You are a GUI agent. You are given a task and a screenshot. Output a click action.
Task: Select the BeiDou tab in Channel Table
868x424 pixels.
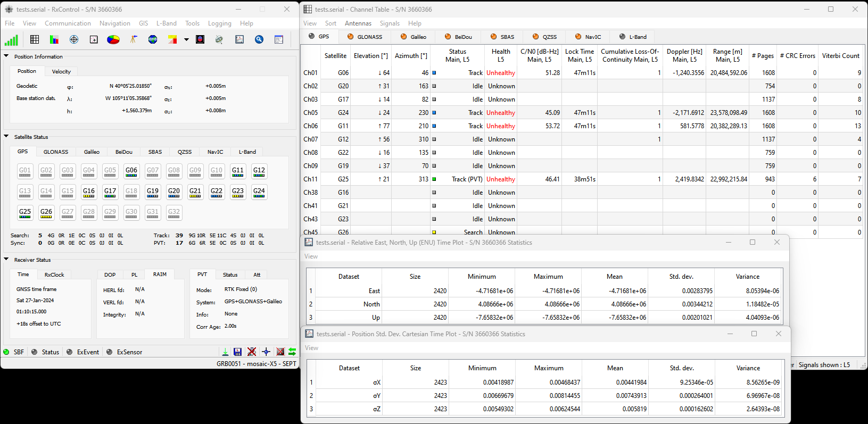point(458,37)
